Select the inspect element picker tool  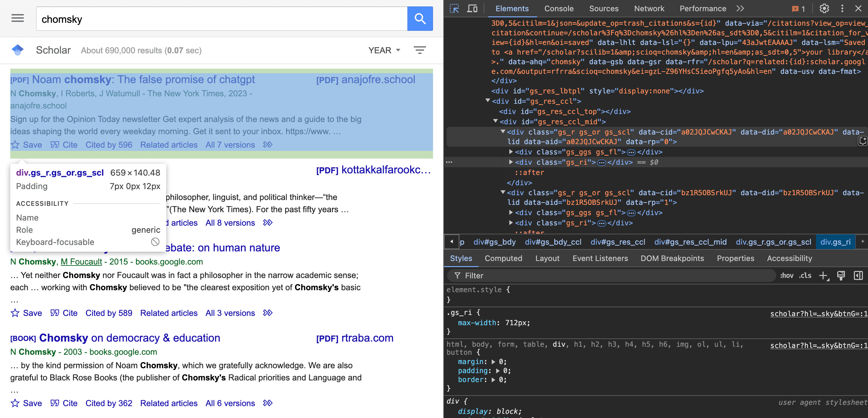pos(454,9)
